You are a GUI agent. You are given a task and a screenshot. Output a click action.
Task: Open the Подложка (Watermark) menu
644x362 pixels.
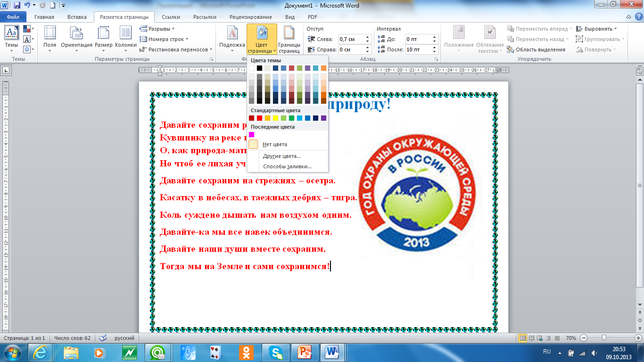click(232, 39)
